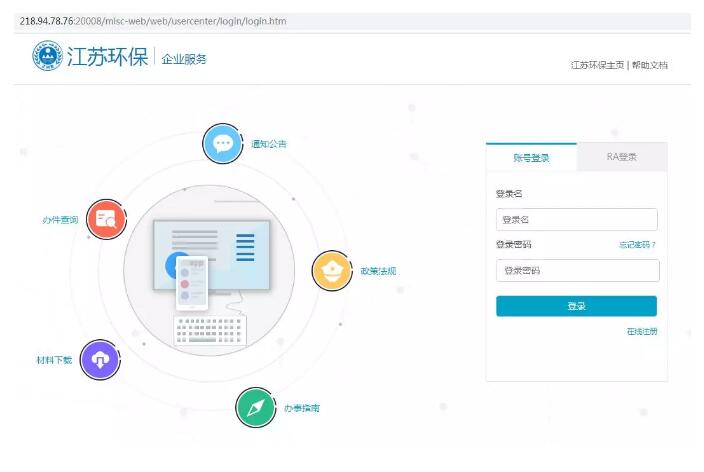Open the 办事指南 green compass icon
This screenshot has height=472, width=704.
255,408
